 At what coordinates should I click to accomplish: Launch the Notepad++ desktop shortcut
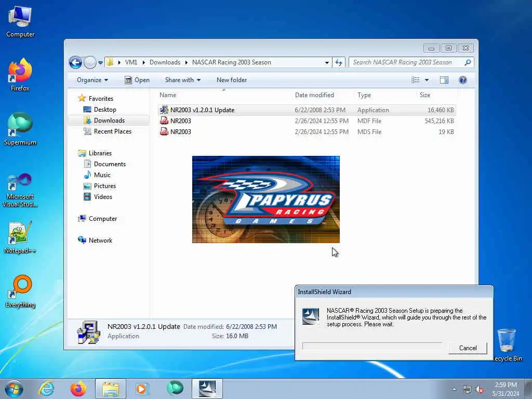point(20,237)
